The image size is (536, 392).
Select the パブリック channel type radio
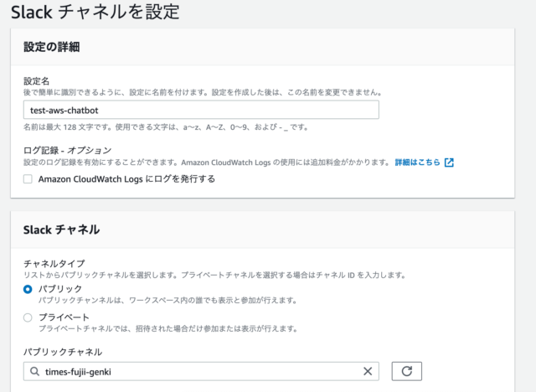28,288
